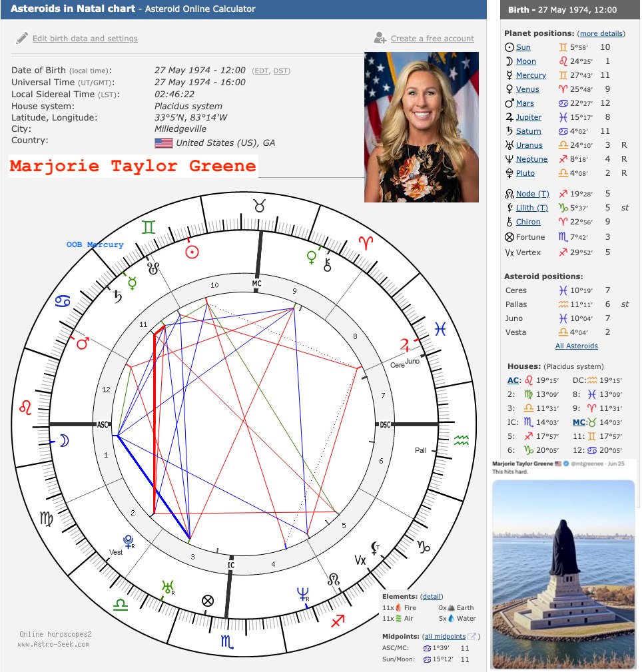Open the Lilith (T) link
This screenshot has width=642, height=672.
[532, 208]
